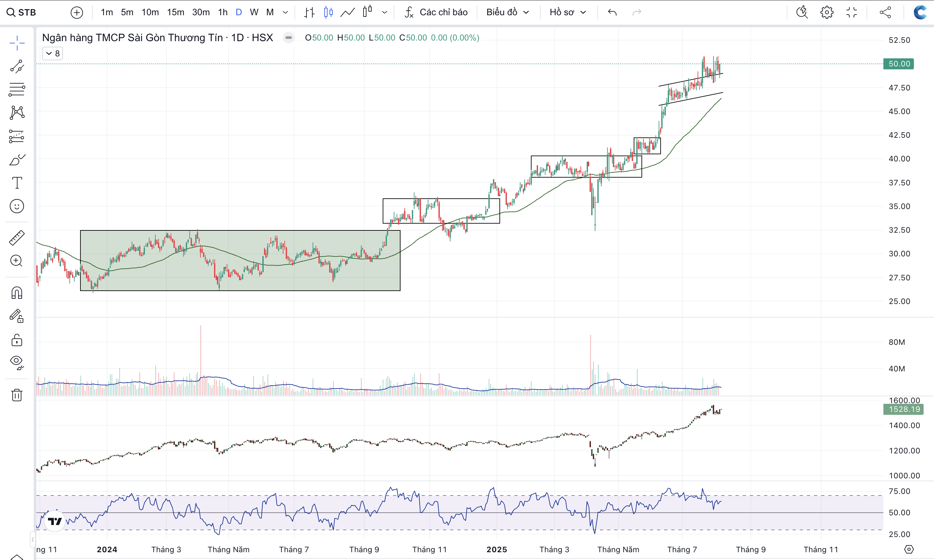Switch to the weekly W timeframe
934x560 pixels.
(254, 12)
